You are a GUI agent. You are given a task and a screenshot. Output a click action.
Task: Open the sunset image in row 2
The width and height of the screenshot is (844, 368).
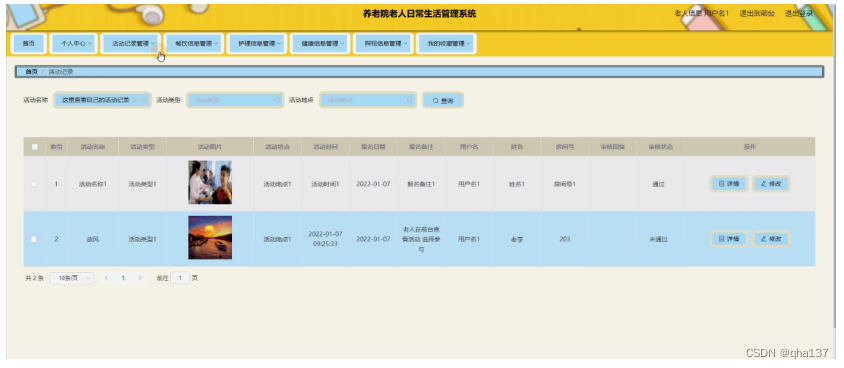[x=210, y=238]
